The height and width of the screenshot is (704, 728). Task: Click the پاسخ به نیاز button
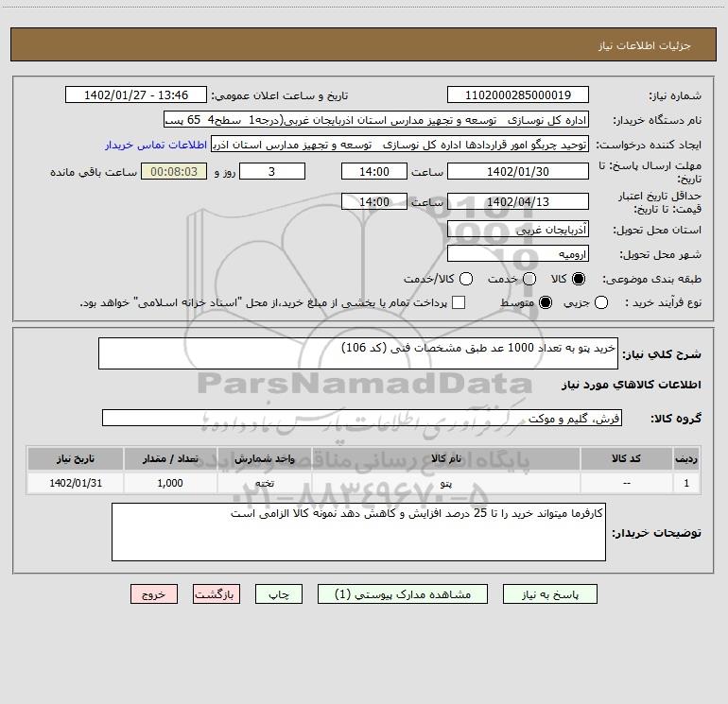(x=549, y=594)
